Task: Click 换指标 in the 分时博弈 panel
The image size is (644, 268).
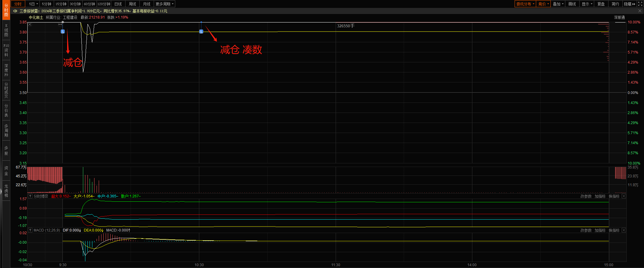Action: pos(614,196)
